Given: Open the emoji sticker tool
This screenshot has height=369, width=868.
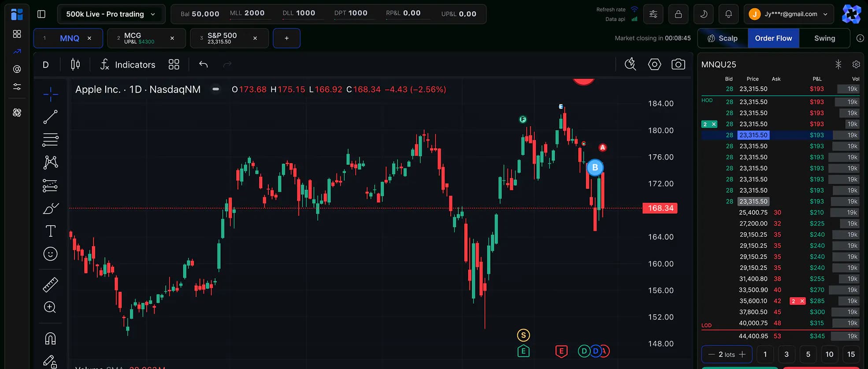Looking at the screenshot, I should tap(50, 254).
